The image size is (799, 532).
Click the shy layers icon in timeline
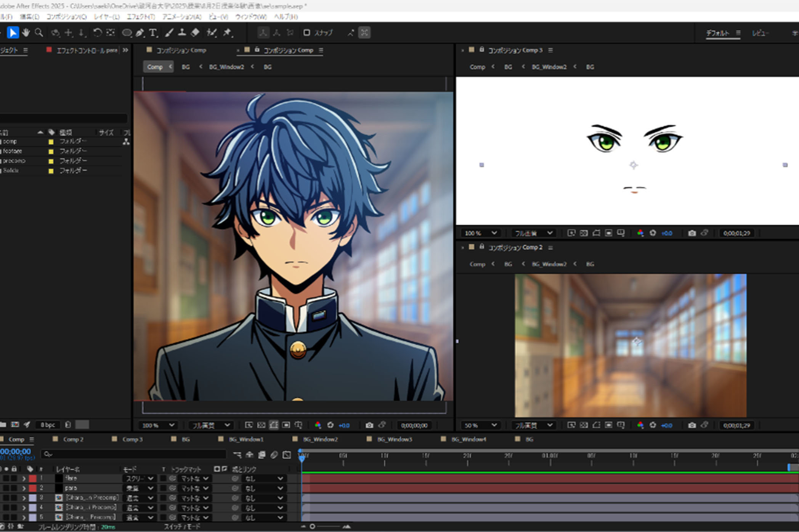(249, 455)
